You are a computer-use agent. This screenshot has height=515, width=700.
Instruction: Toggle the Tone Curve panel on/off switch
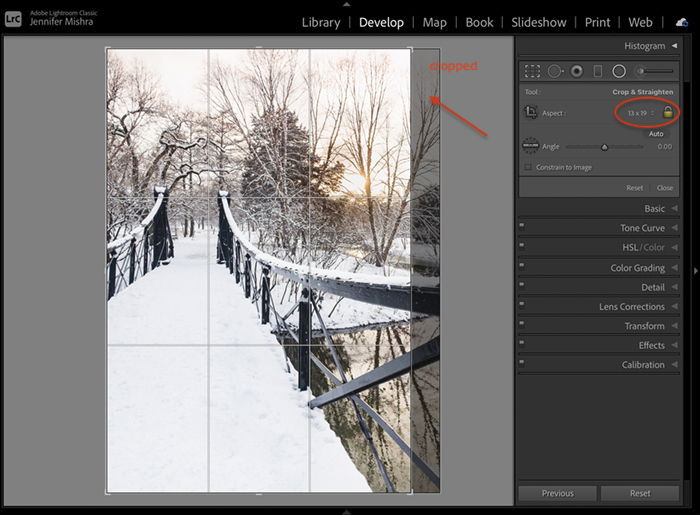tap(521, 228)
